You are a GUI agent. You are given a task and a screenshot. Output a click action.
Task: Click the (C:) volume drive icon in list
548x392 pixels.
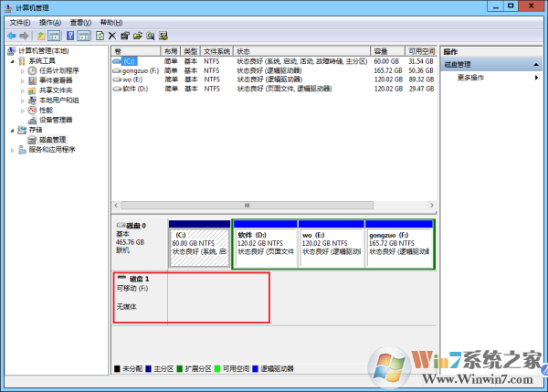pos(117,61)
